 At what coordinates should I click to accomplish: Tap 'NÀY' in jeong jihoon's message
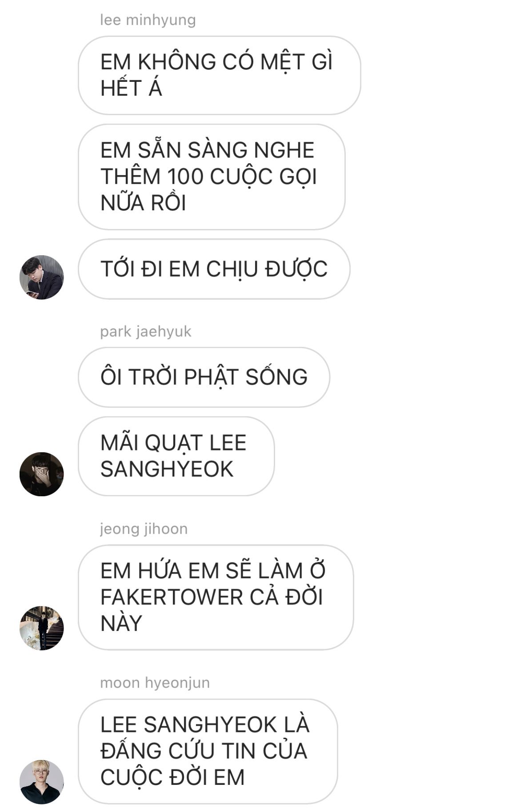coord(121,623)
